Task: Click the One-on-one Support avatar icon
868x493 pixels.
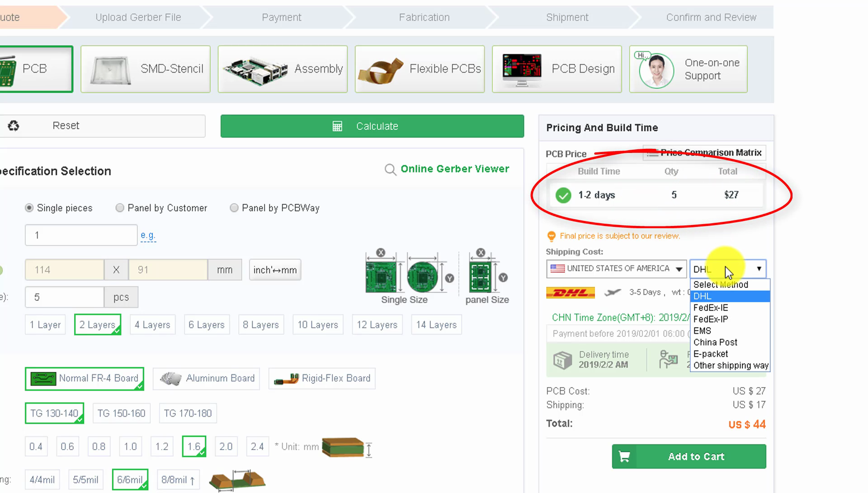Action: [x=656, y=70]
